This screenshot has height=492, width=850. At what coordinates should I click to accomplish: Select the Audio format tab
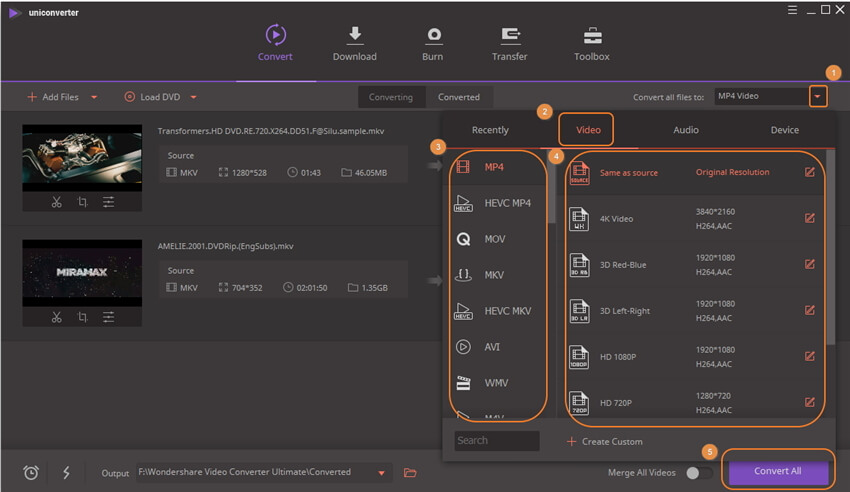(x=686, y=130)
